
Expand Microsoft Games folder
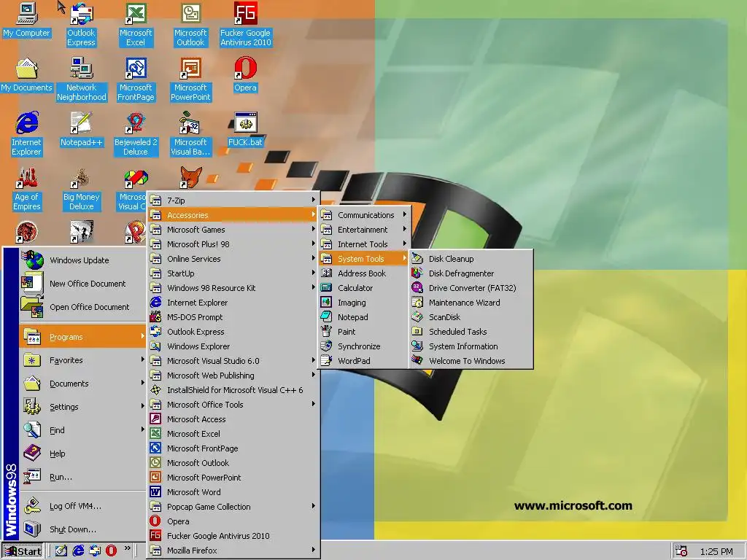[233, 230]
